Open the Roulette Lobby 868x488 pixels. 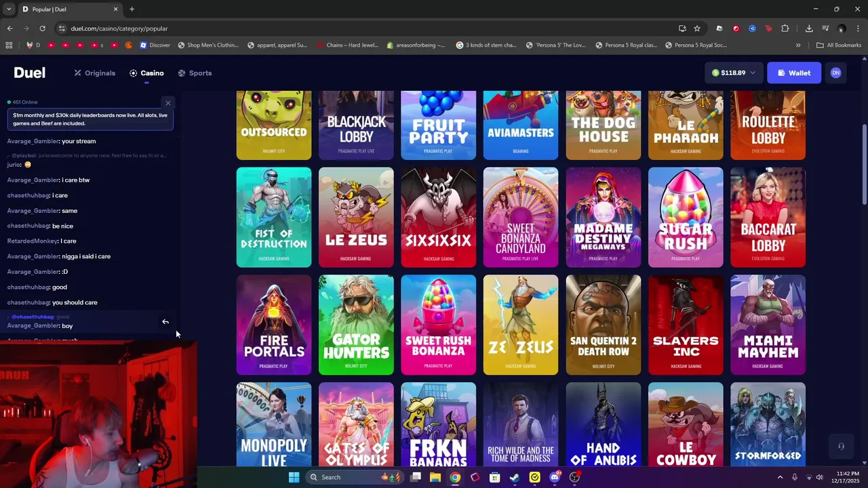768,125
